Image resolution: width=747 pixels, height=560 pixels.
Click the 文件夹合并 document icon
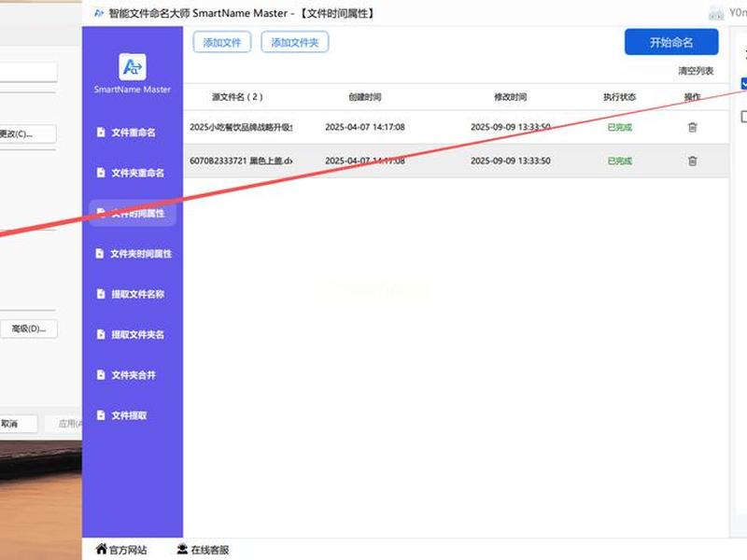click(x=101, y=375)
